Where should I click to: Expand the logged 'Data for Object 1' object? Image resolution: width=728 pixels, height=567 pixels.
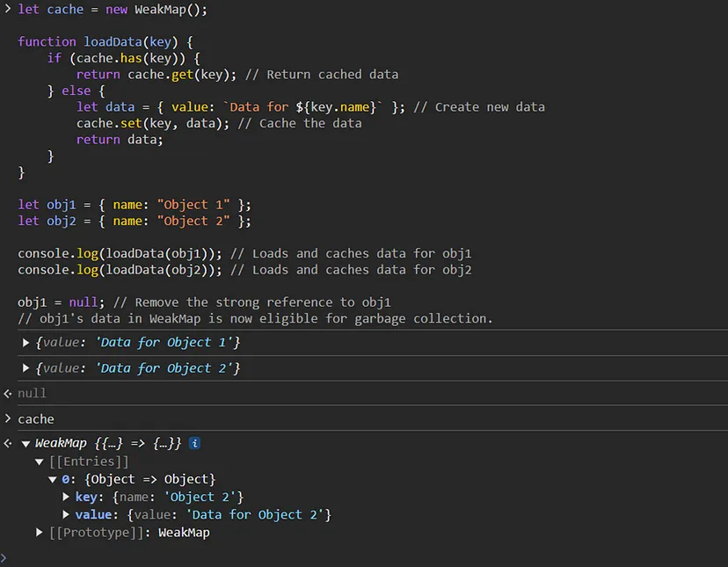(26, 342)
